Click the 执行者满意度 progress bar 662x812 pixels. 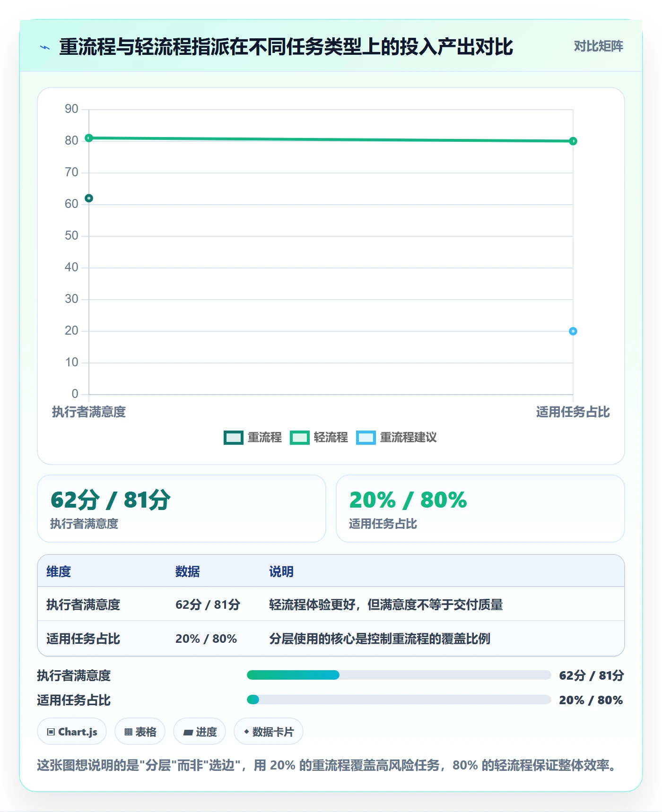coord(399,675)
